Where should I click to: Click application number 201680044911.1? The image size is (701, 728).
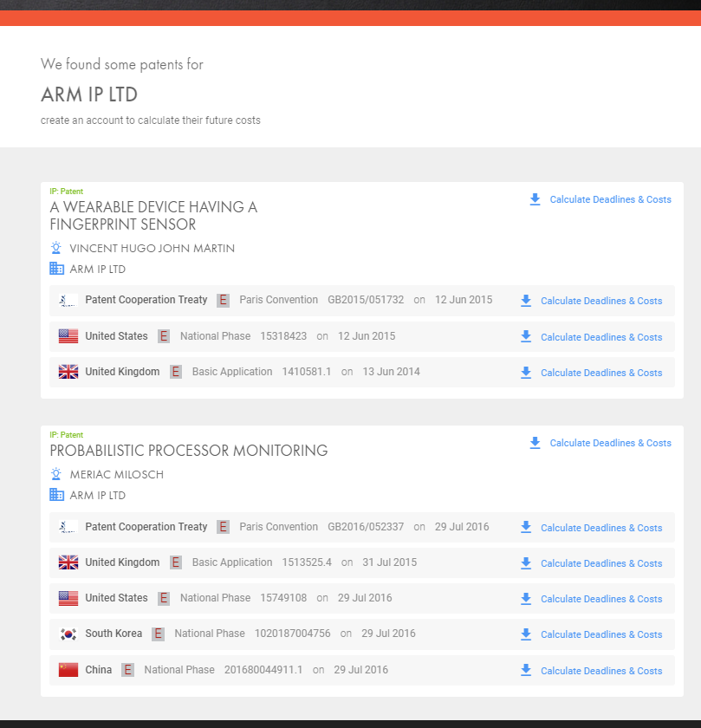[263, 670]
